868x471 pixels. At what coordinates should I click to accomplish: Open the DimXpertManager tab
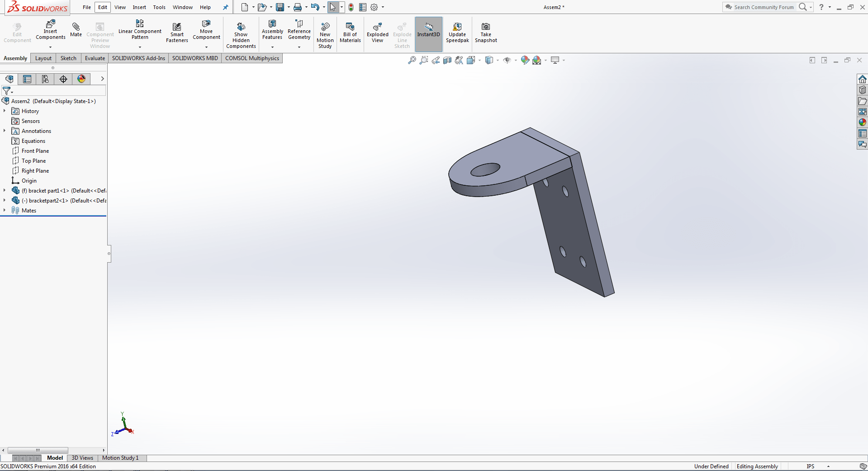point(63,79)
